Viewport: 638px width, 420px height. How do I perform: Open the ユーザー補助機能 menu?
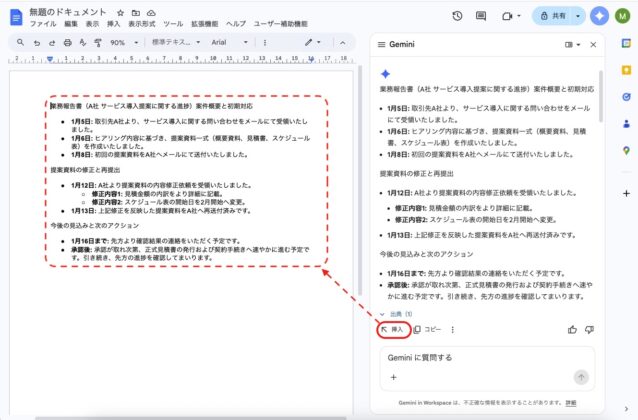tap(281, 24)
